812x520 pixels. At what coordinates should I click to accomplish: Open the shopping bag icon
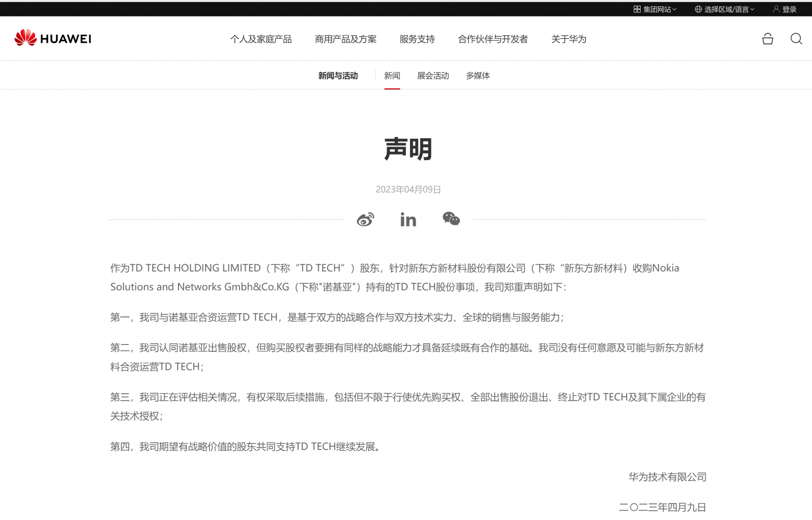(768, 39)
